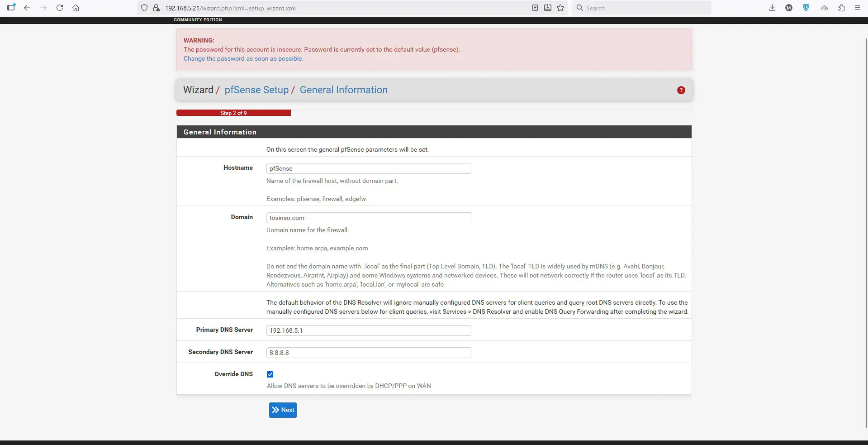This screenshot has width=868, height=445.
Task: Open the account profile M icon
Action: click(789, 8)
